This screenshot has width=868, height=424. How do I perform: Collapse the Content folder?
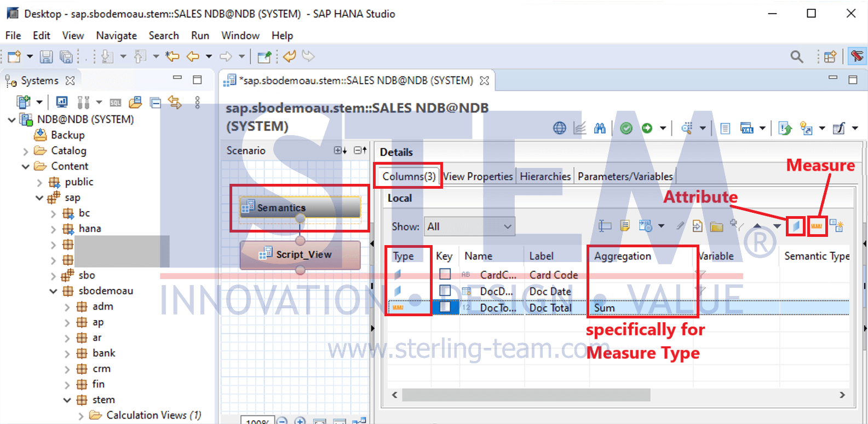(x=26, y=166)
